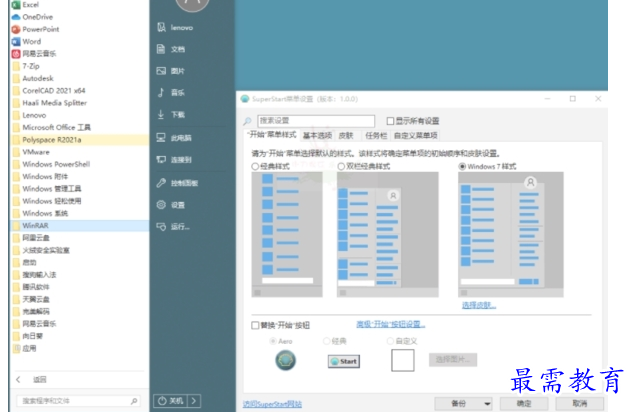
Task: Click the search icon beside 搜索设置 field
Action: click(247, 121)
